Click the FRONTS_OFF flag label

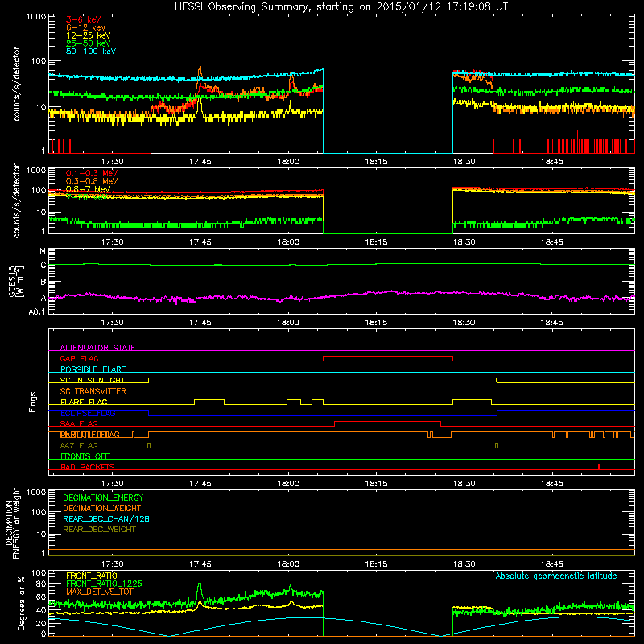[x=85, y=456]
